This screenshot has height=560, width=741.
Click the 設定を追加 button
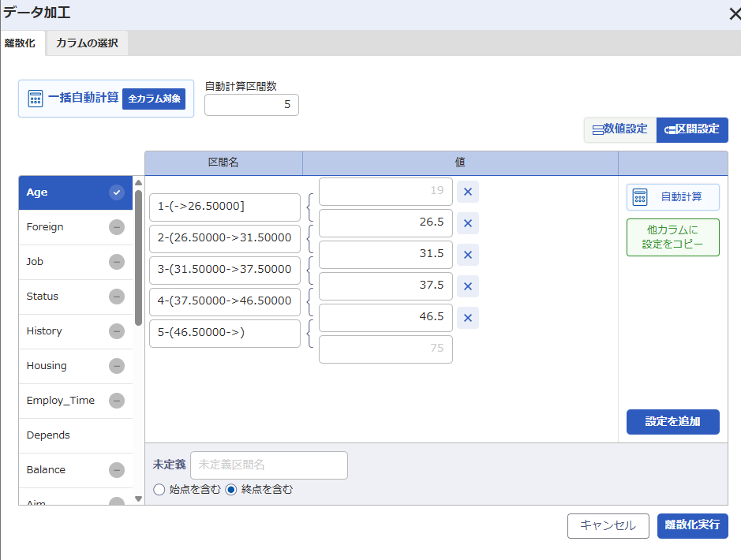click(673, 422)
